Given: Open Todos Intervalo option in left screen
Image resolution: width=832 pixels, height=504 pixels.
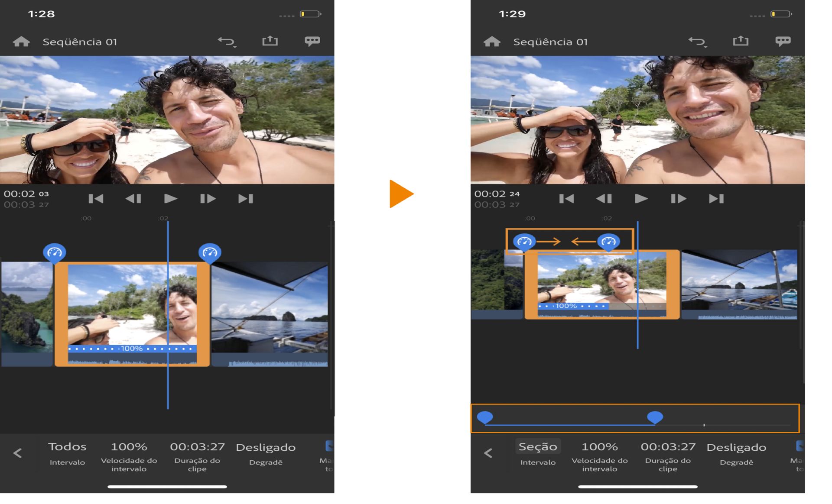Looking at the screenshot, I should [x=67, y=453].
